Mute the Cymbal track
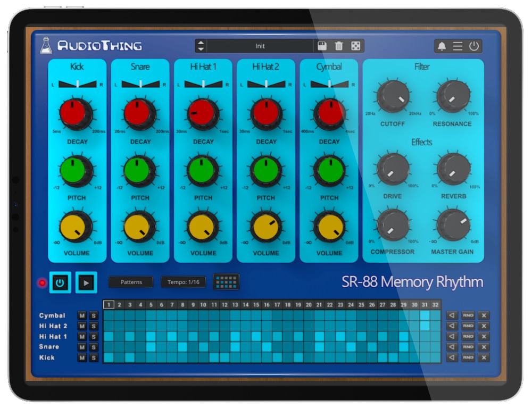This screenshot has width=532, height=408. [x=82, y=315]
